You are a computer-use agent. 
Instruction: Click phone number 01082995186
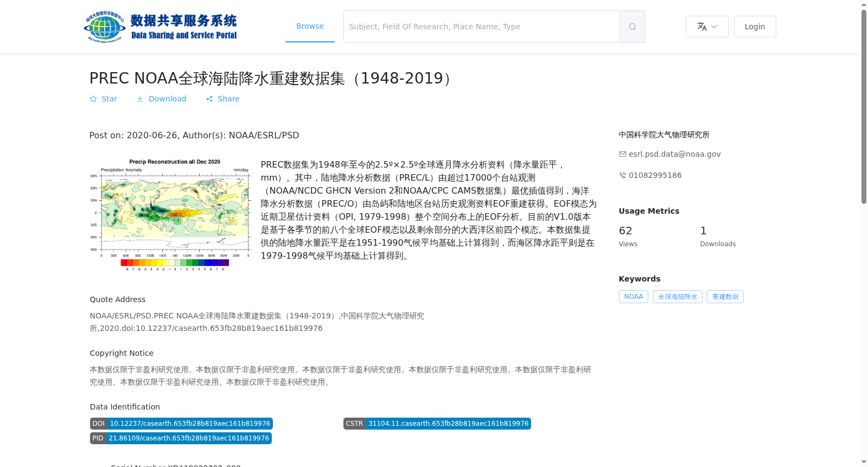pos(655,175)
